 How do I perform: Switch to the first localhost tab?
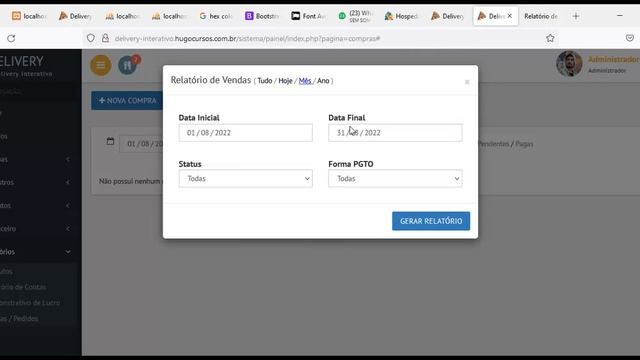pos(29,16)
